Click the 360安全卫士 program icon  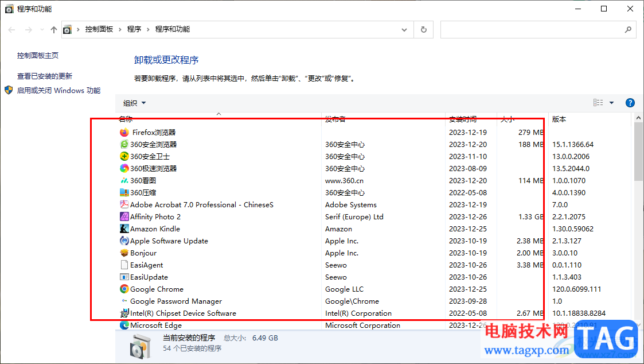pos(124,156)
